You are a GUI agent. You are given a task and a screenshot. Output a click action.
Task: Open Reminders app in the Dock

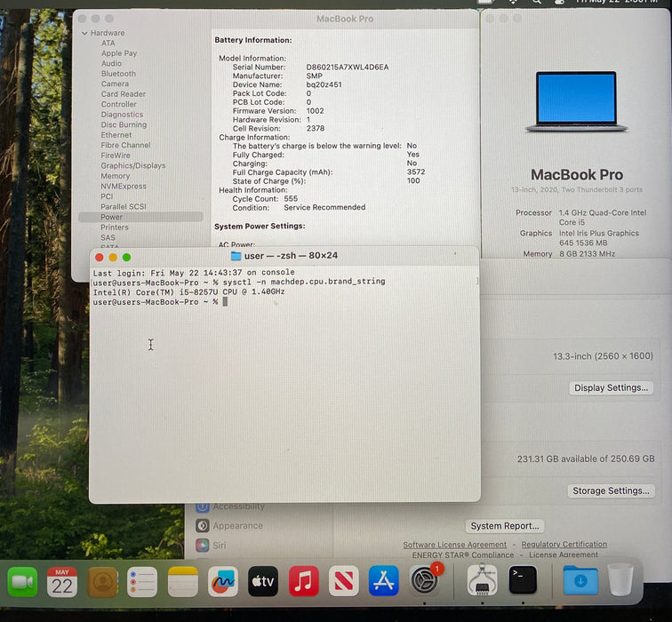[x=142, y=582]
